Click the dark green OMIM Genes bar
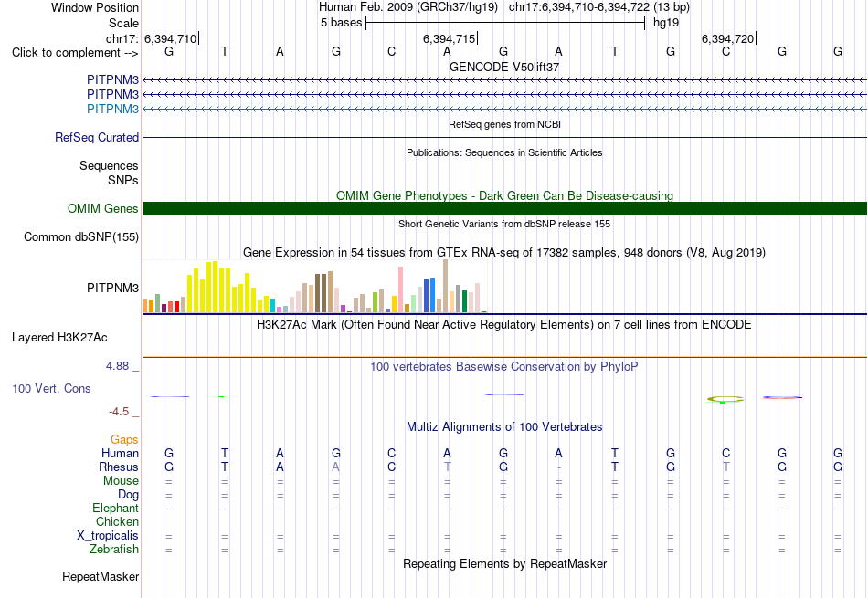868x598 pixels. [504, 208]
